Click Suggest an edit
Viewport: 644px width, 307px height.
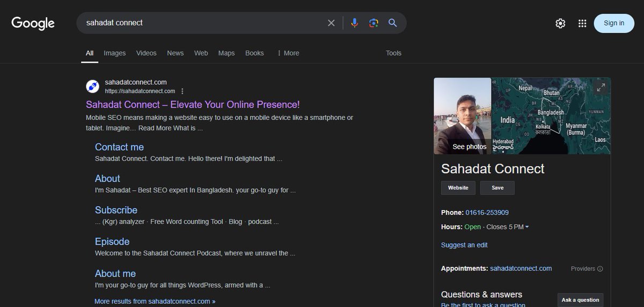click(x=464, y=245)
